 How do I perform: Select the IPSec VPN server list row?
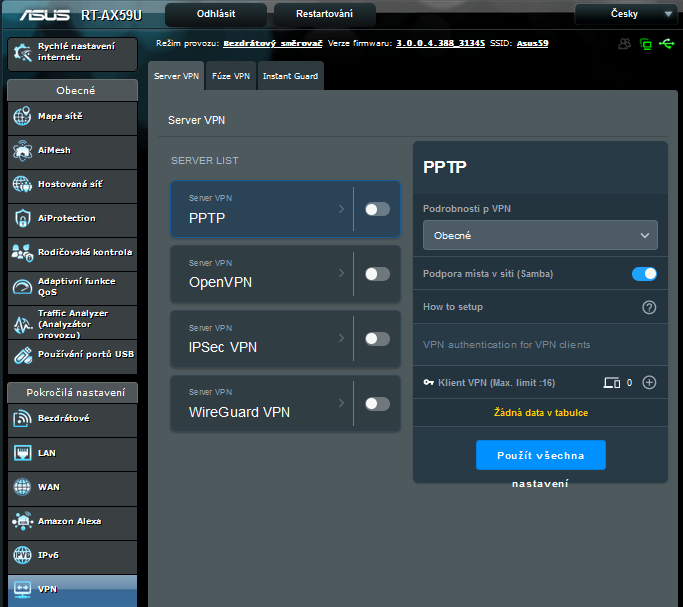click(260, 339)
